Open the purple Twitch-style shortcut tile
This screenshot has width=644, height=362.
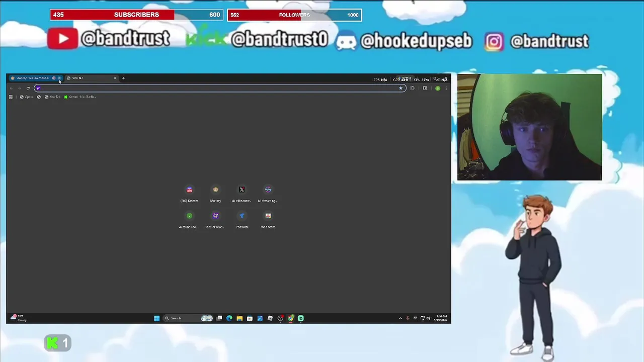point(216,220)
